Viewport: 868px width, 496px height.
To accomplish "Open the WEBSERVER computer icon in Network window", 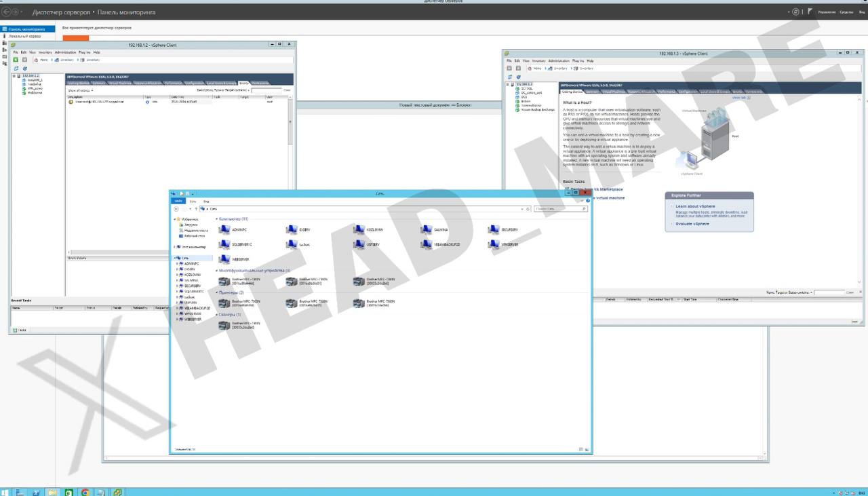I will 224,259.
